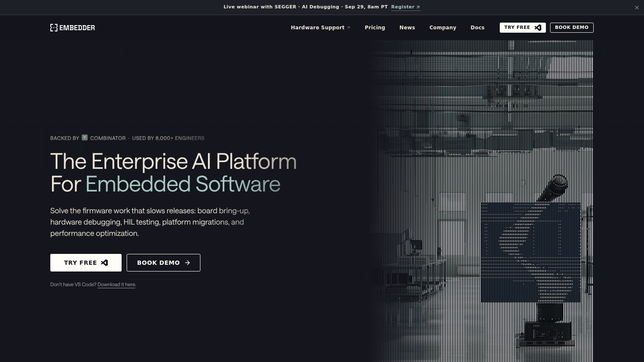The image size is (644, 362).
Task: Click the 'Solve the firmware work' description paragraph
Action: (x=150, y=222)
